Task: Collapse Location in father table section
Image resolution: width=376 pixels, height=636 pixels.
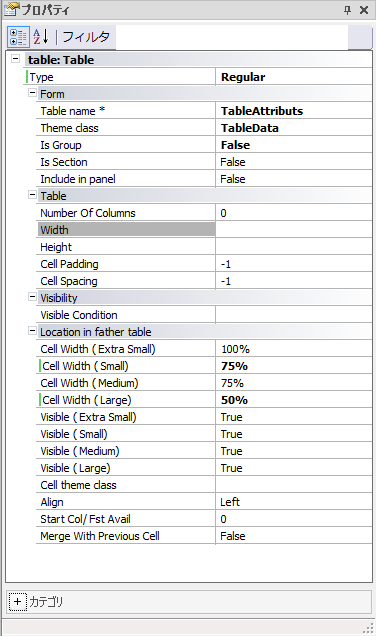Action: [x=32, y=331]
